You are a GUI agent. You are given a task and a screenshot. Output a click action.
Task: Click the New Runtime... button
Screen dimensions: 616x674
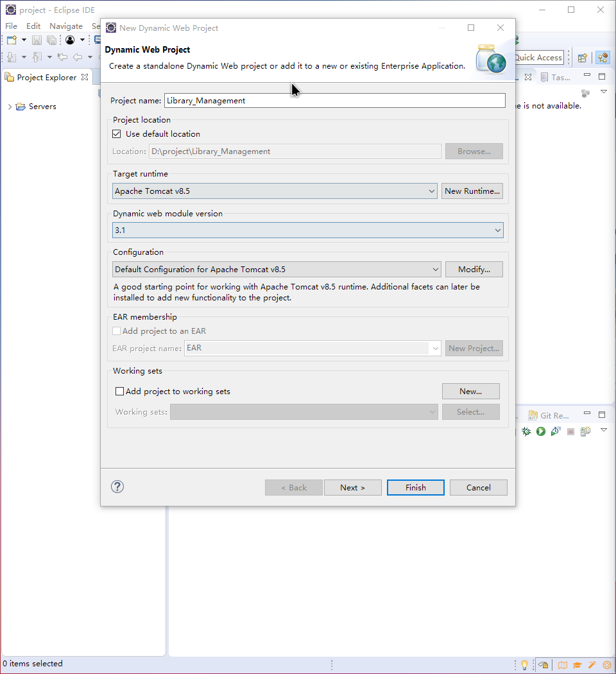[472, 191]
